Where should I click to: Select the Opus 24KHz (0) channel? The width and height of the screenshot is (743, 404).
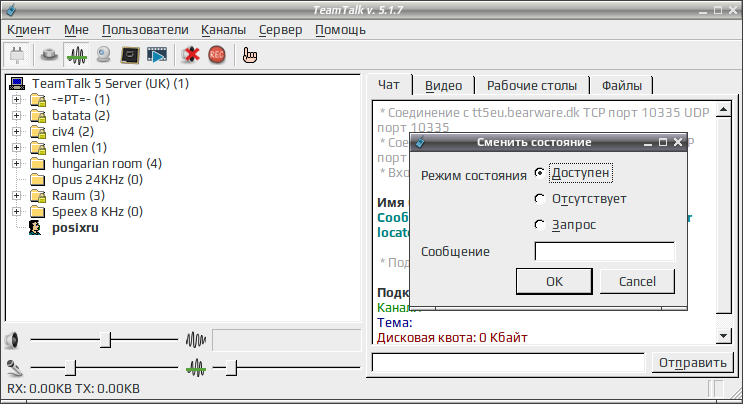tap(97, 180)
